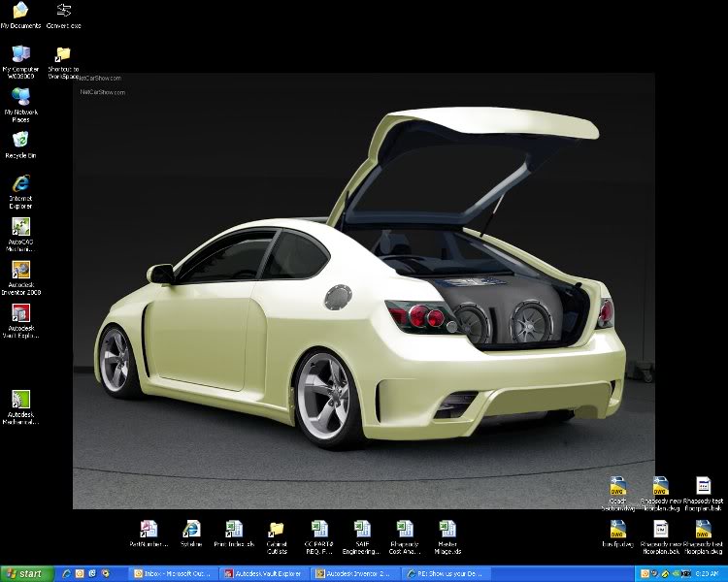This screenshot has width=728, height=582.
Task: Open the My Documents desktop icon
Action: pos(20,16)
